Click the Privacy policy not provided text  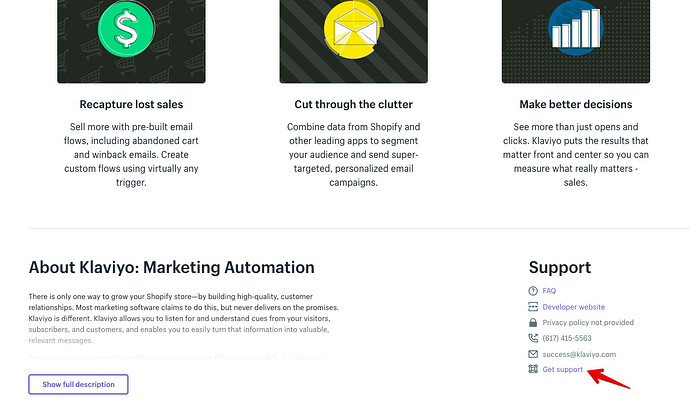tap(588, 323)
